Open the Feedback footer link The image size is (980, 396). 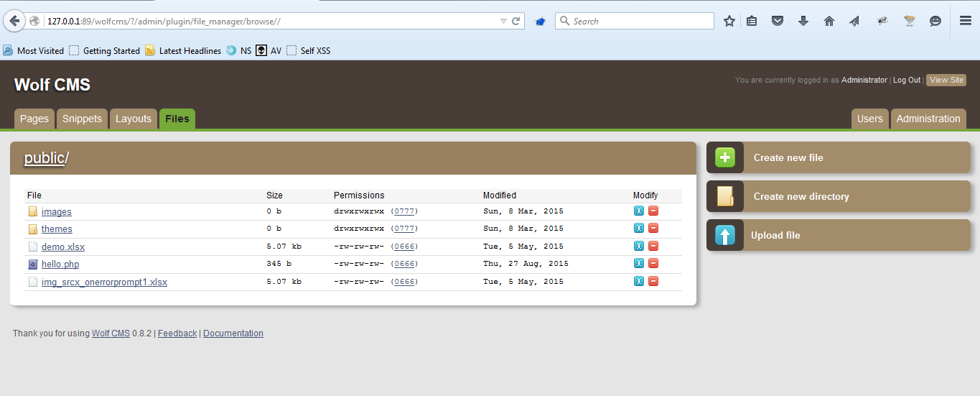177,333
